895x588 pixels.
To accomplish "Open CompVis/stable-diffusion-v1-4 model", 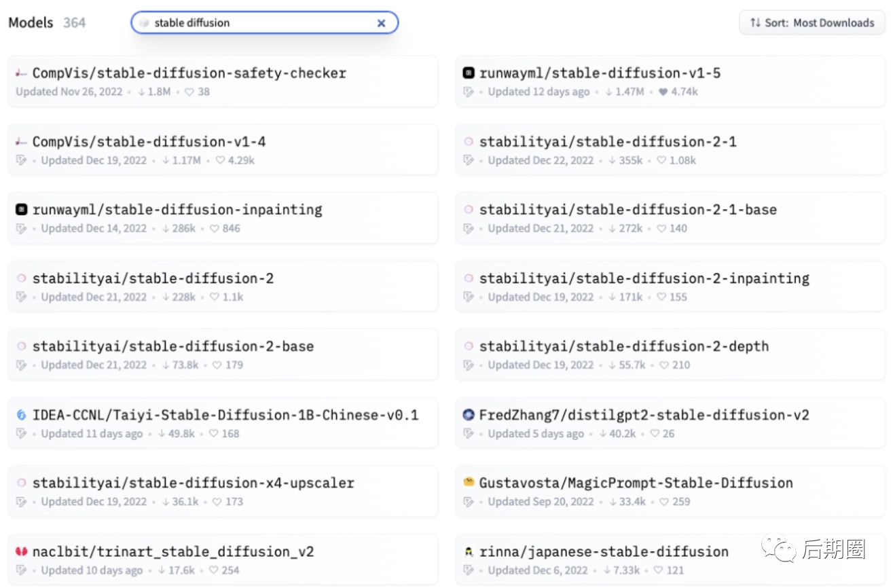I will click(x=223, y=150).
